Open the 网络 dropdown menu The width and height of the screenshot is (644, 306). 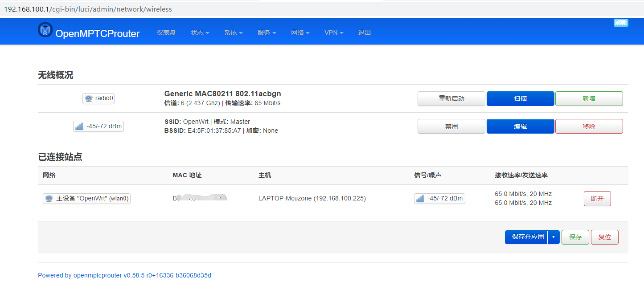tap(299, 32)
